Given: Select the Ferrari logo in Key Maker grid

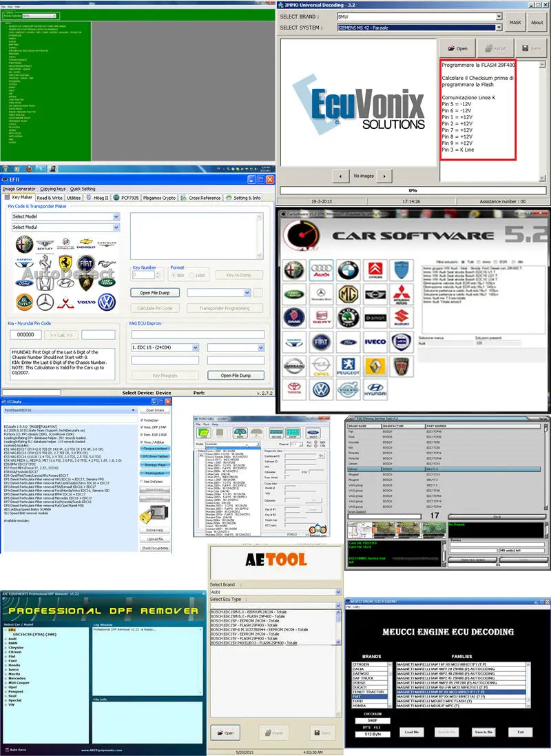Looking at the screenshot, I should click(x=65, y=263).
